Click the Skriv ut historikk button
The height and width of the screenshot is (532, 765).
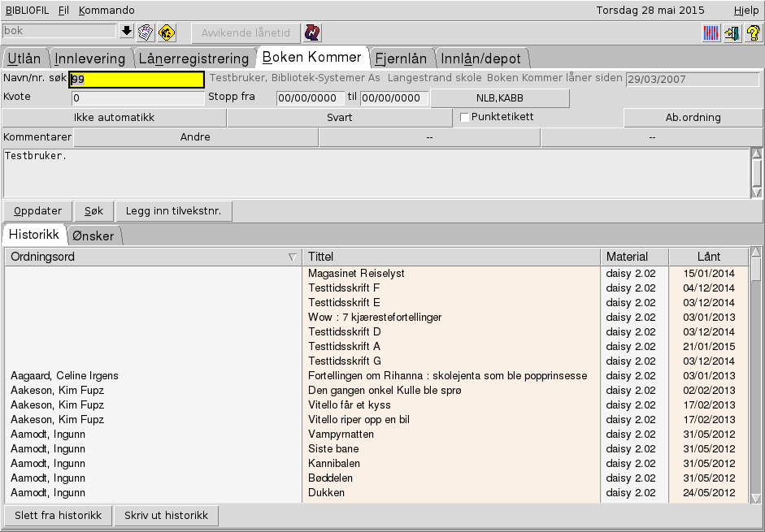[167, 516]
